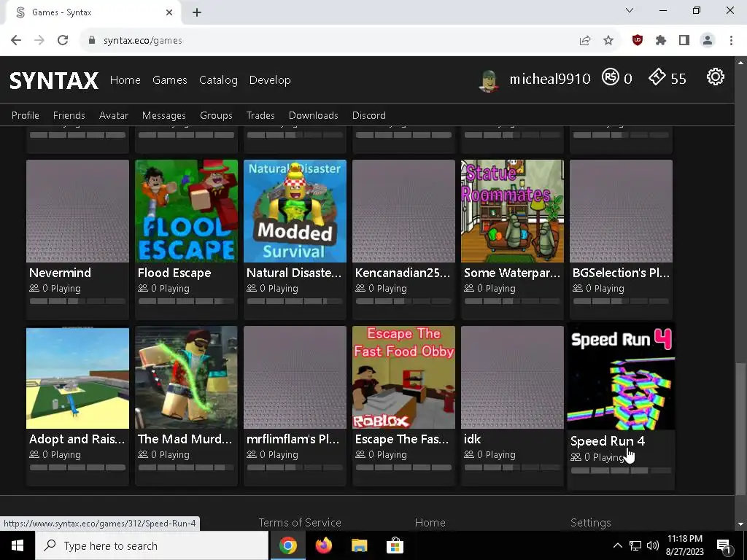Click the micheal9910 username

click(550, 79)
